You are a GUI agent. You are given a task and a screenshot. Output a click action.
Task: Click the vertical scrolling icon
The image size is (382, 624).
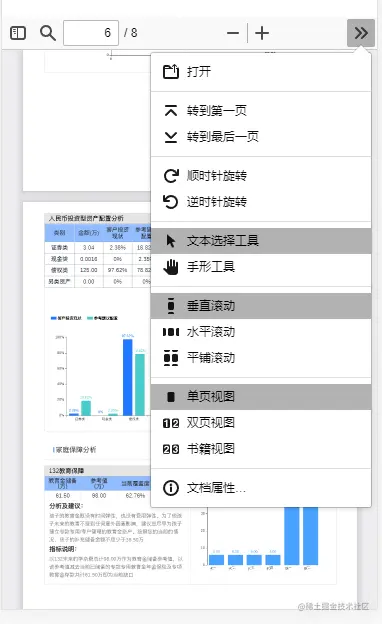click(x=171, y=306)
